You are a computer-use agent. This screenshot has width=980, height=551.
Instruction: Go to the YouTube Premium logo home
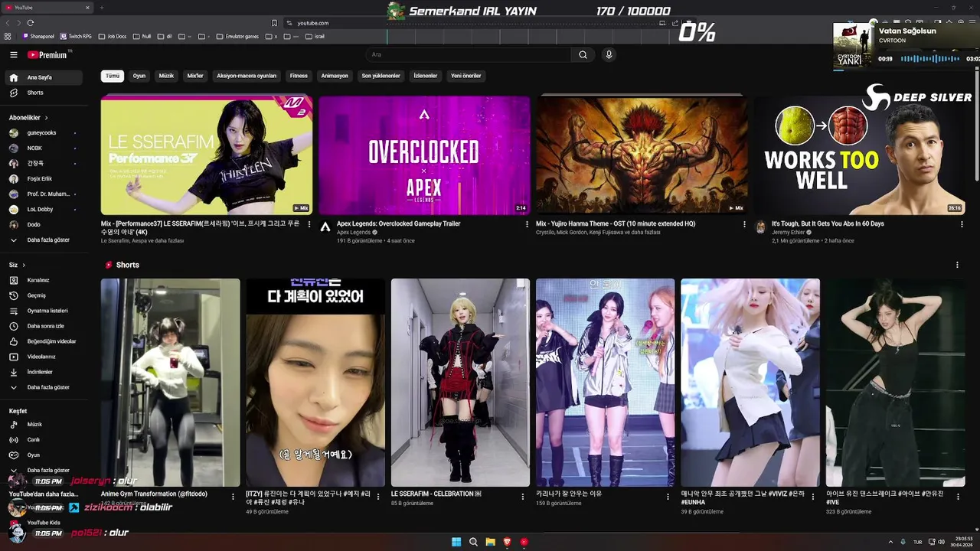(x=47, y=55)
